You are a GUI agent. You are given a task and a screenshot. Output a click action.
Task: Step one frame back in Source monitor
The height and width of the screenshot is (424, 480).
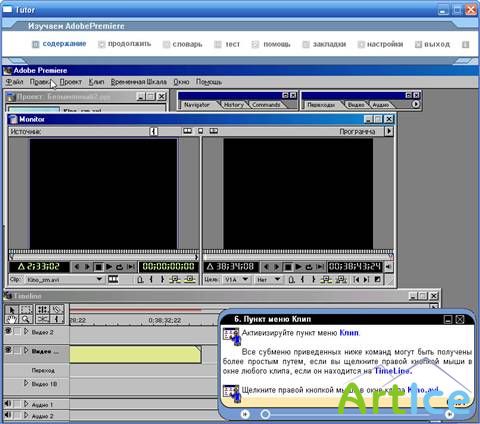click(x=77, y=267)
